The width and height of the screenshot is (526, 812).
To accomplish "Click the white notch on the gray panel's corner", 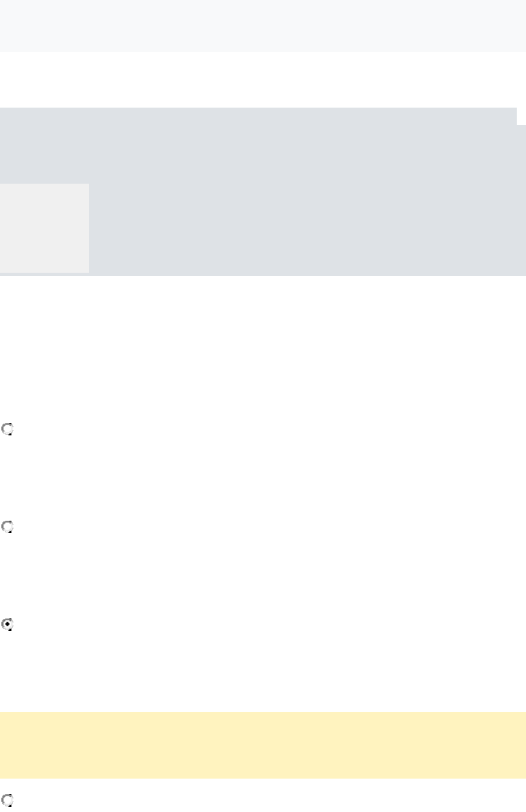I will click(x=521, y=116).
